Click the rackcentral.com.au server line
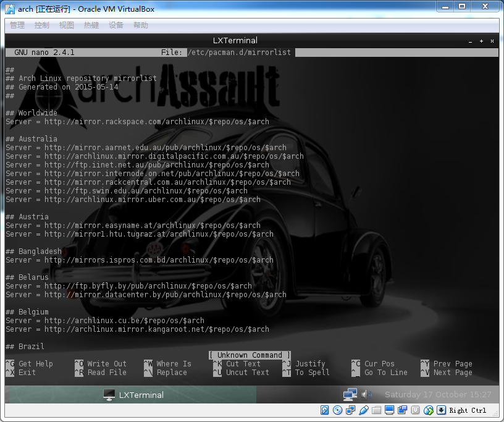Screen dimensions: 504x422 (148, 182)
